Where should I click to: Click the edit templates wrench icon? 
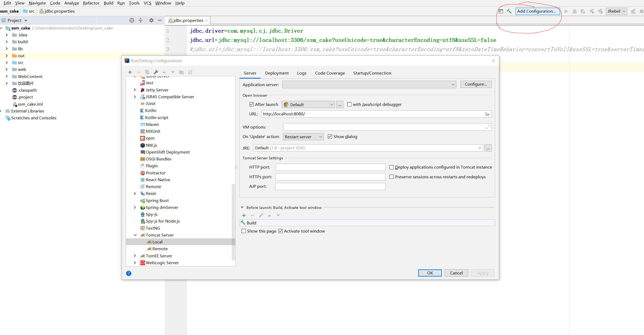coord(156,72)
